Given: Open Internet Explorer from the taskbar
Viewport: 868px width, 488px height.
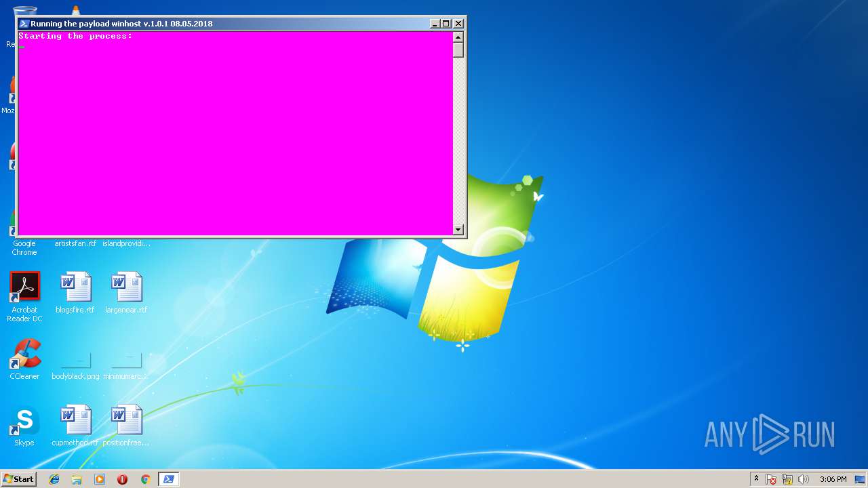Looking at the screenshot, I should [54, 479].
